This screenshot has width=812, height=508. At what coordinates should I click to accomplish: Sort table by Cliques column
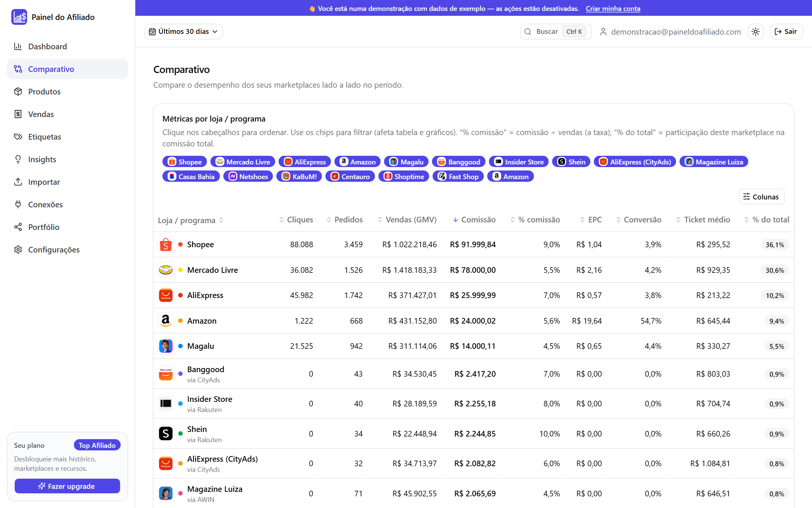point(296,220)
